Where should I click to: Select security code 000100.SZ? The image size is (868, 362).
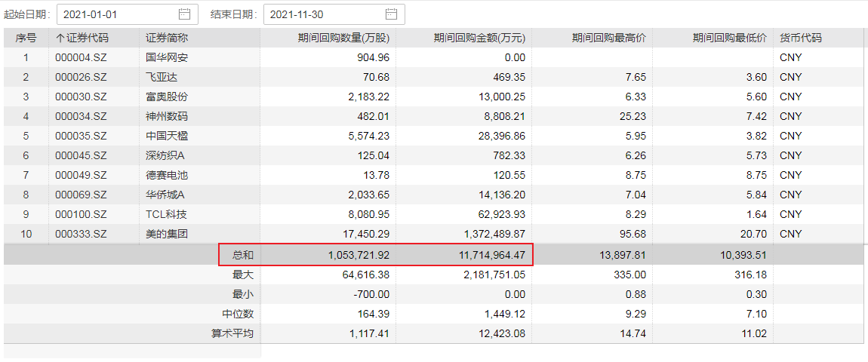pyautogui.click(x=81, y=214)
